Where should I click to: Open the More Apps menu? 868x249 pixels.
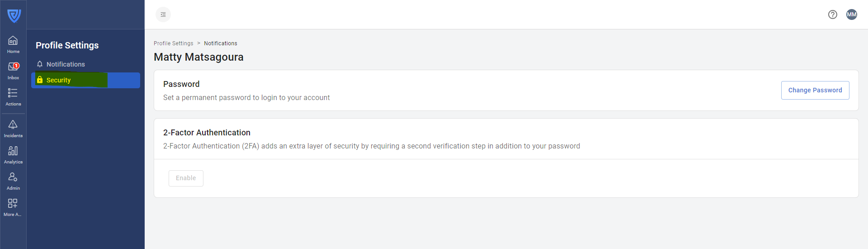coord(13,207)
